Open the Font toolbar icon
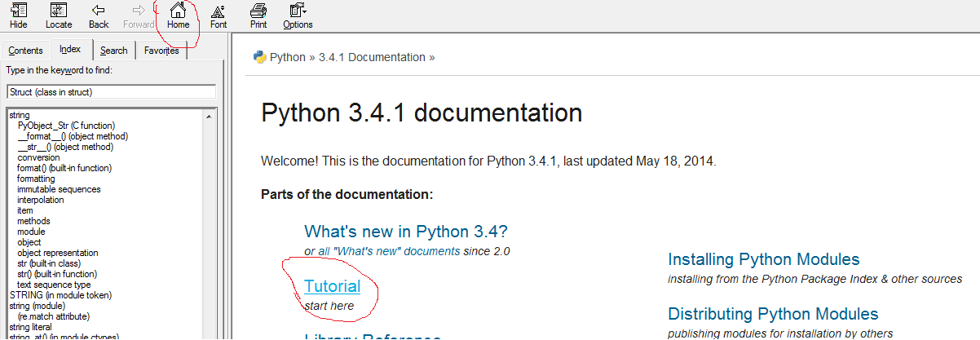Screen dimensions: 980x340 coord(219,15)
